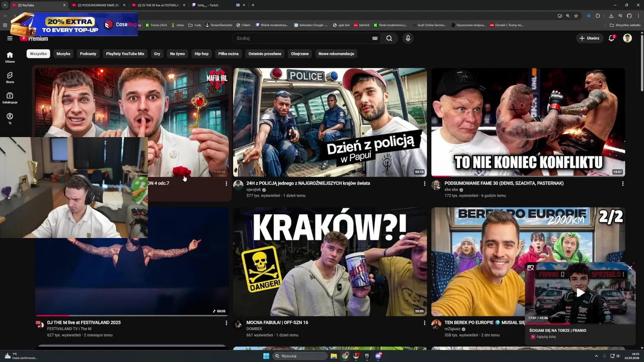Open Subskrypcje in the sidebar
Image resolution: width=644 pixels, height=362 pixels.
10,98
